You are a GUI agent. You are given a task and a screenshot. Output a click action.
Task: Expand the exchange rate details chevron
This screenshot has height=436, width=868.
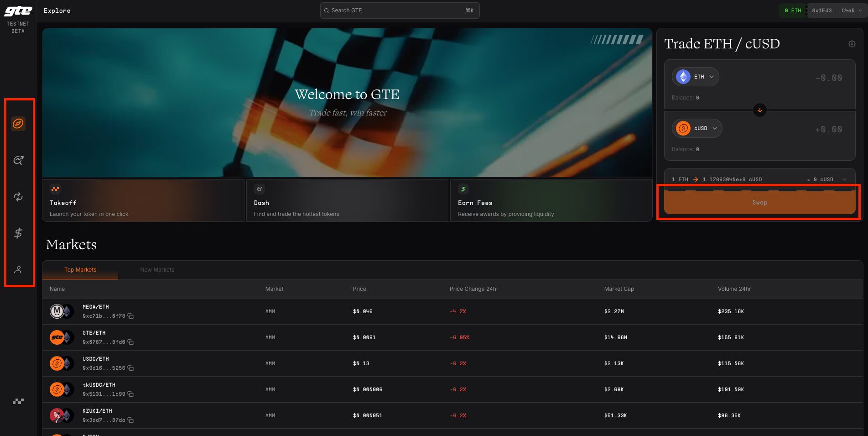pyautogui.click(x=844, y=179)
